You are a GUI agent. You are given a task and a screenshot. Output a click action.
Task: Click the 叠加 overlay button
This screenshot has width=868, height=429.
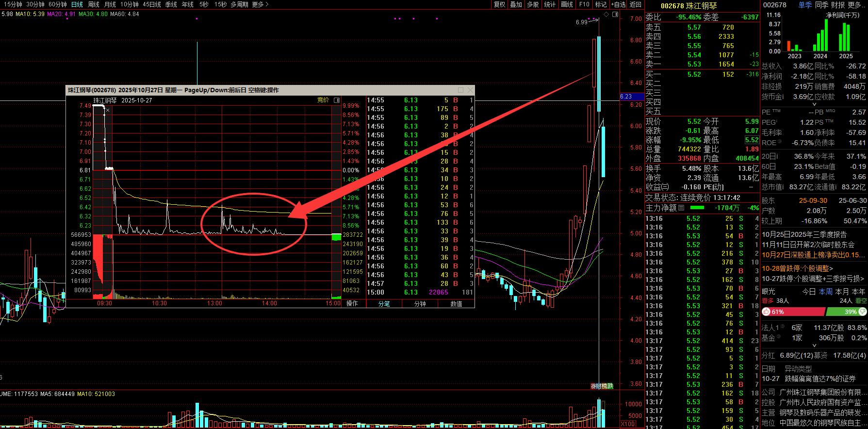(516, 4)
